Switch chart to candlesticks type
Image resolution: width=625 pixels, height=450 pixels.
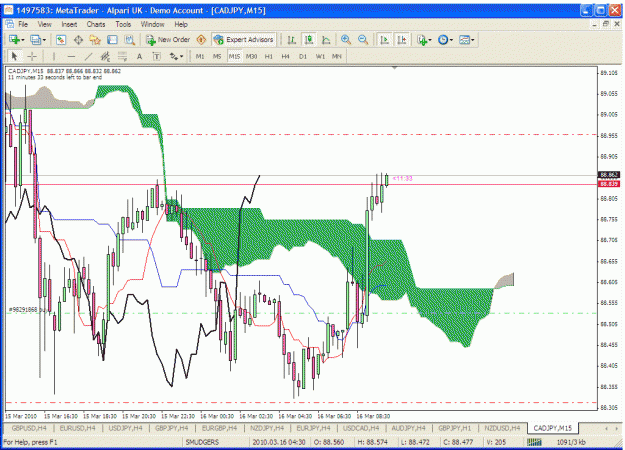tap(309, 40)
